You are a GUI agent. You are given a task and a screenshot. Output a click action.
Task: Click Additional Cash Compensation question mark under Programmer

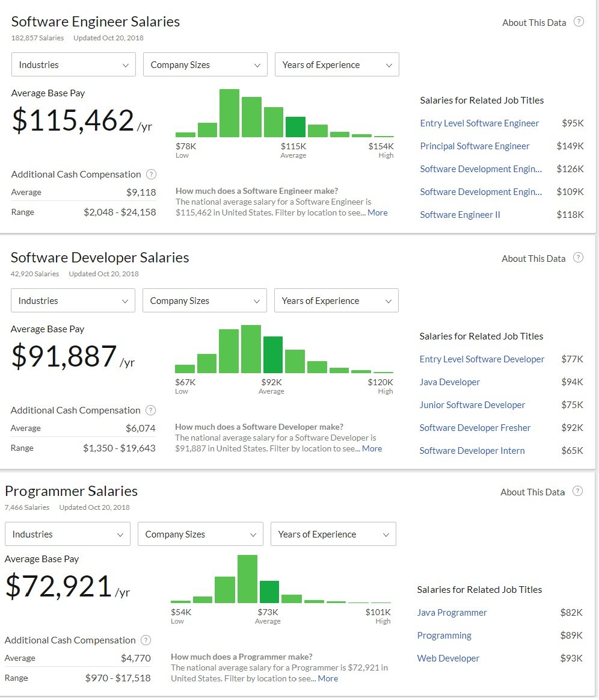(146, 640)
